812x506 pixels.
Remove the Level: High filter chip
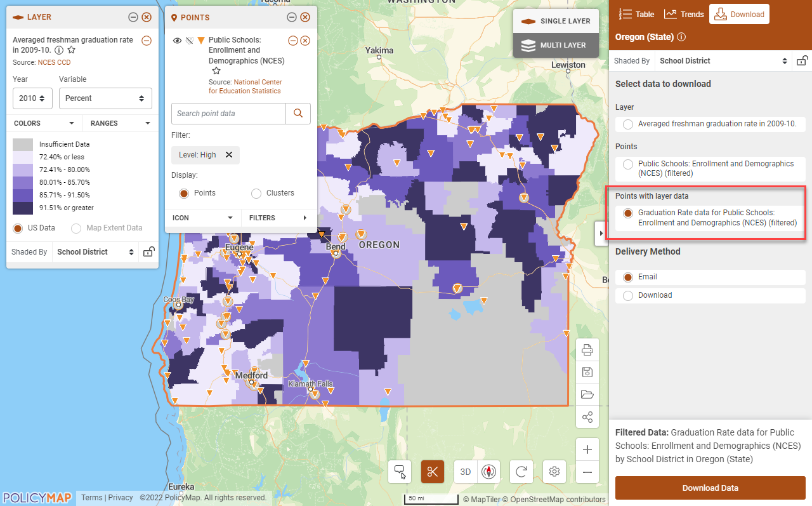tap(229, 155)
